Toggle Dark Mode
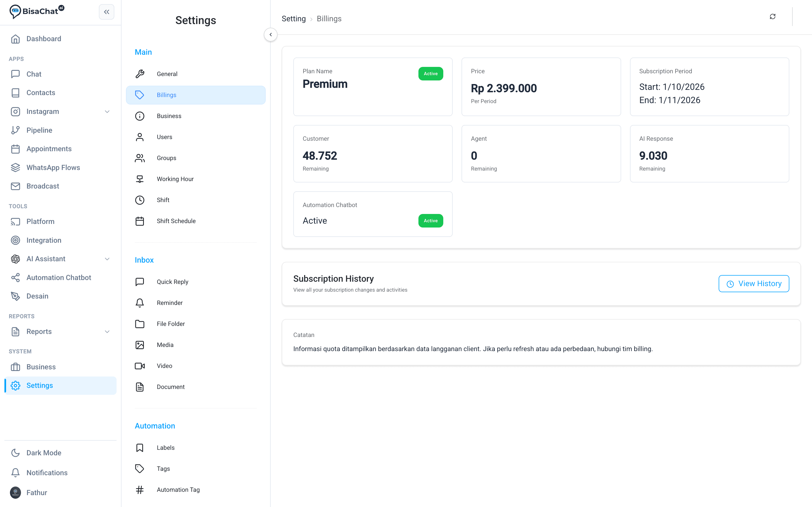Image resolution: width=812 pixels, height=507 pixels. click(60, 453)
